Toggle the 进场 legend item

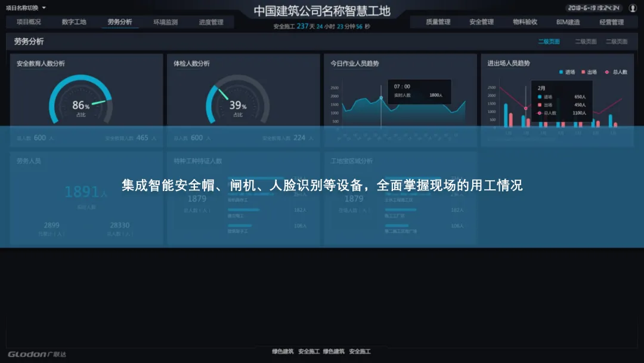[x=567, y=72]
